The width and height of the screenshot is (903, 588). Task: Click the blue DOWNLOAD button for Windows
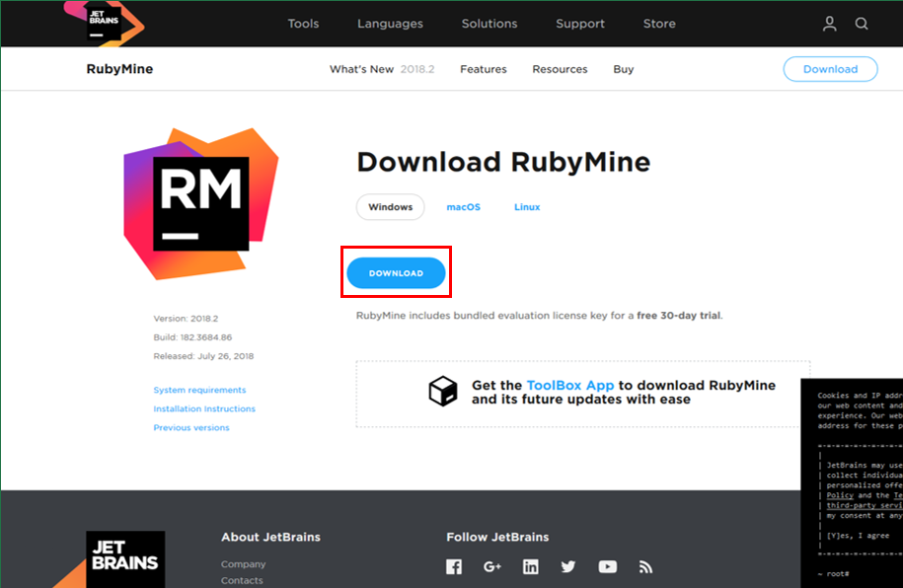[396, 273]
